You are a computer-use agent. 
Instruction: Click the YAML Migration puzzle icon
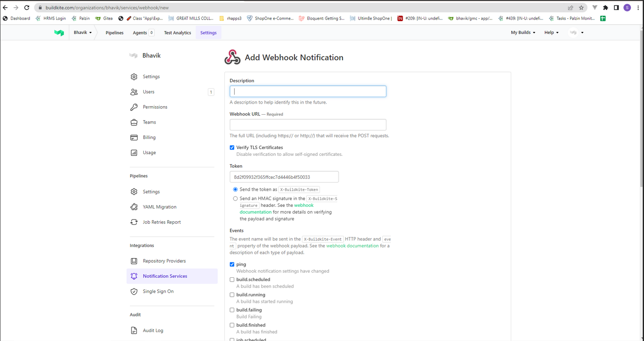pos(134,207)
